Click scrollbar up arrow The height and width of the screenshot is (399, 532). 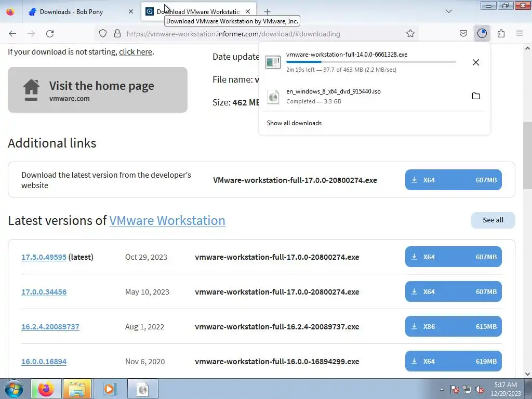click(x=527, y=48)
